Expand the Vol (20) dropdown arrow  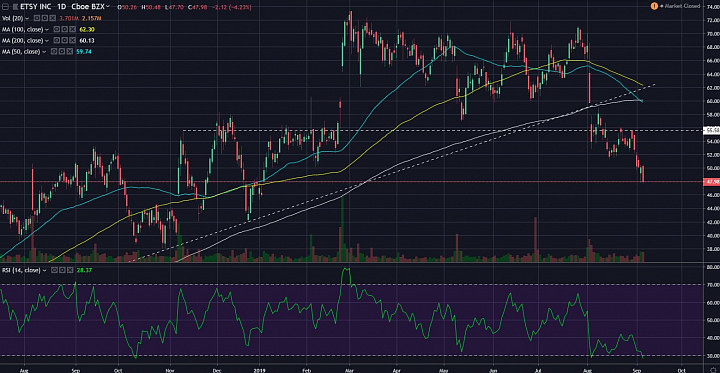[27, 18]
